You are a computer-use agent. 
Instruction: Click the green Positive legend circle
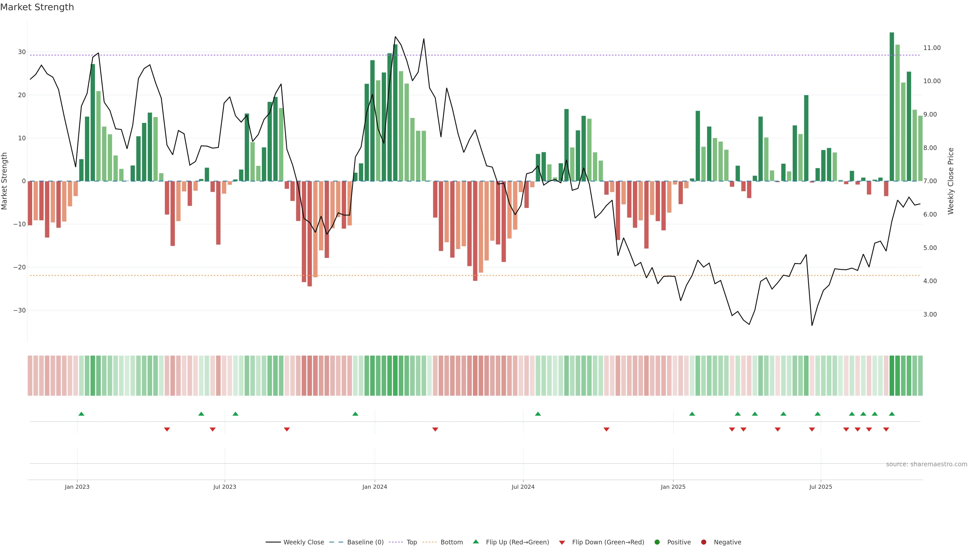(657, 542)
